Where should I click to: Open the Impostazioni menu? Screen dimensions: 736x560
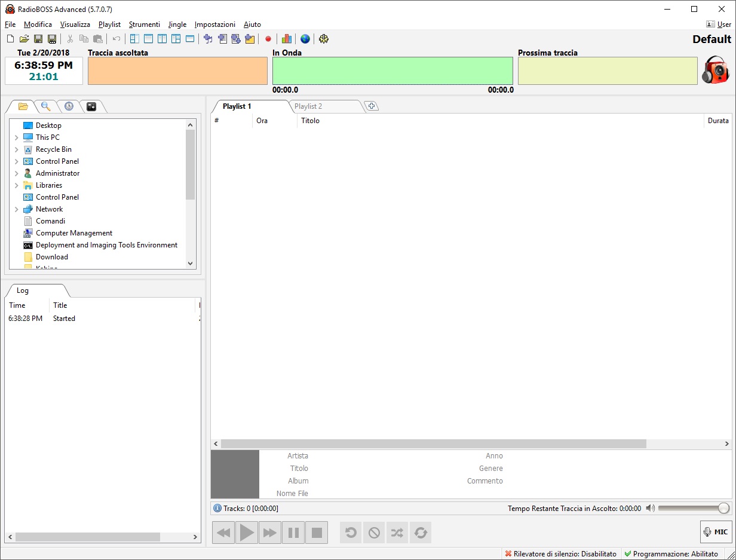pyautogui.click(x=215, y=25)
